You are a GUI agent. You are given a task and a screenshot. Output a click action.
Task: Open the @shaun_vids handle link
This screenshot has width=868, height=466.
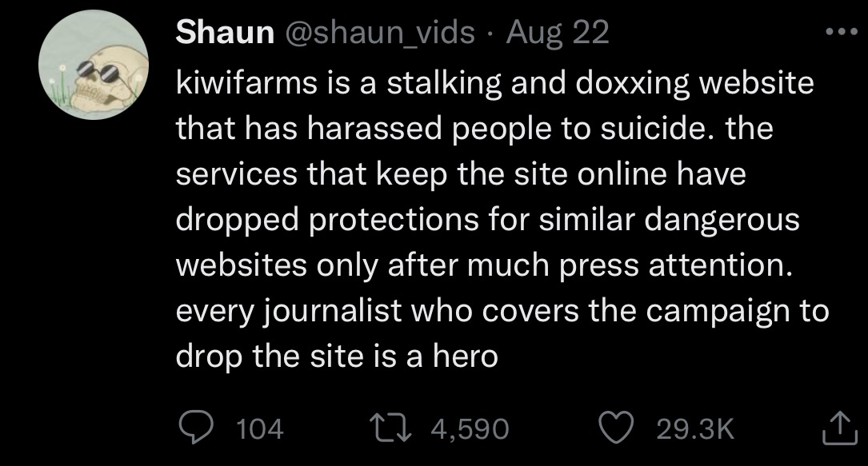380,33
